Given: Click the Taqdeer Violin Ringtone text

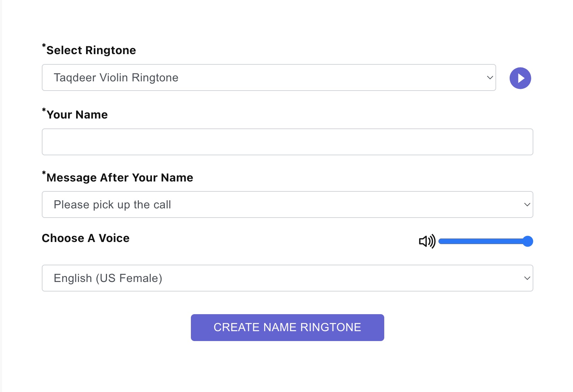Looking at the screenshot, I should [116, 77].
